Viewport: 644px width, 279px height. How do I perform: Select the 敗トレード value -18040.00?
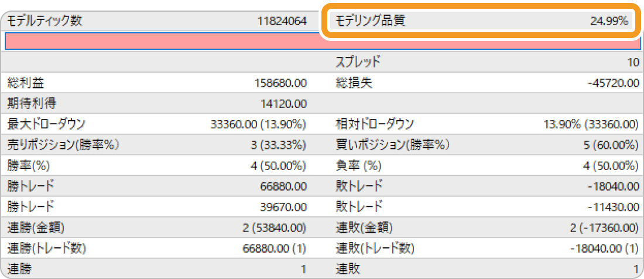tap(614, 186)
